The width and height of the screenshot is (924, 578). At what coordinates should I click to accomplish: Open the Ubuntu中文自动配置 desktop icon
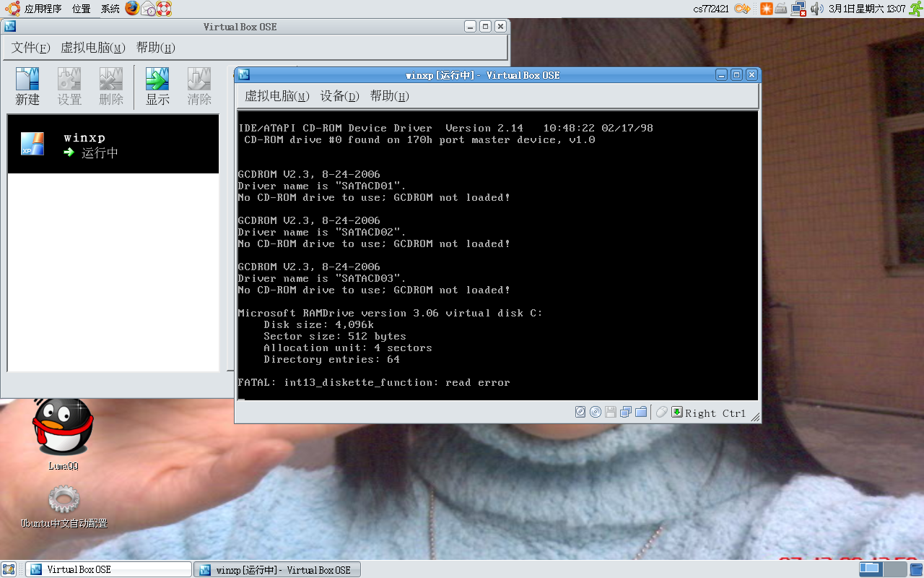click(x=64, y=507)
